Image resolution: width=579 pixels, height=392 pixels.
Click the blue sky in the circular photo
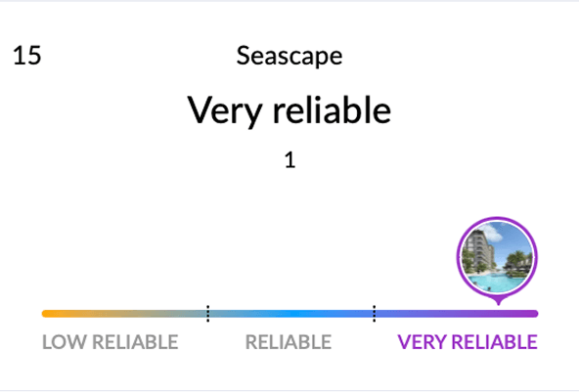512,237
